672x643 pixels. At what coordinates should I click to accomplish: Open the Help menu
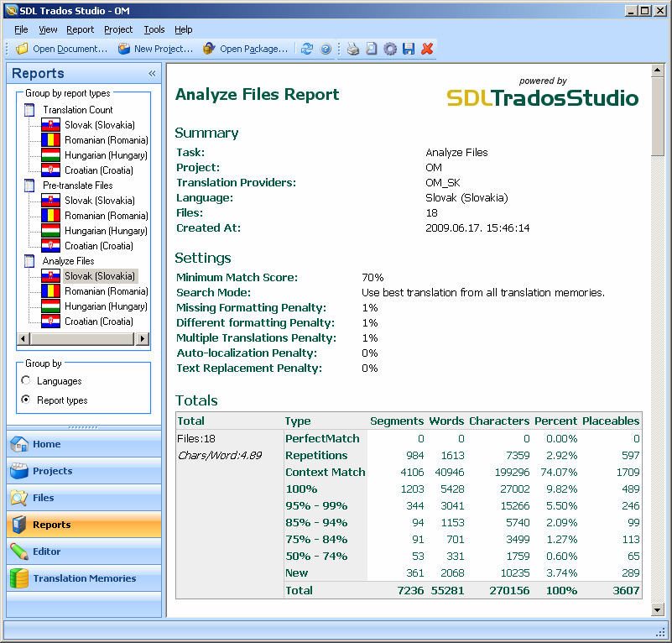[x=184, y=29]
